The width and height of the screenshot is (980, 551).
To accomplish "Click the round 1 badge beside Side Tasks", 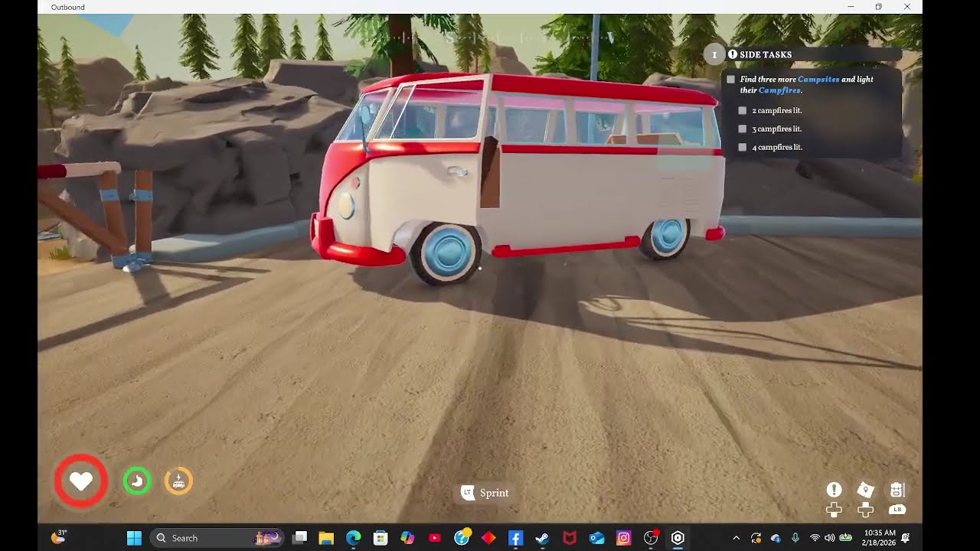I will click(x=714, y=54).
